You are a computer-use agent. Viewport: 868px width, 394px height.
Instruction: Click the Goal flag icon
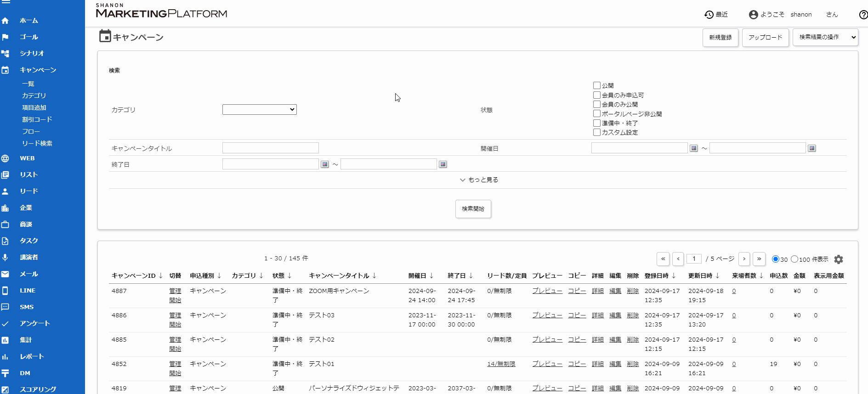click(x=5, y=37)
